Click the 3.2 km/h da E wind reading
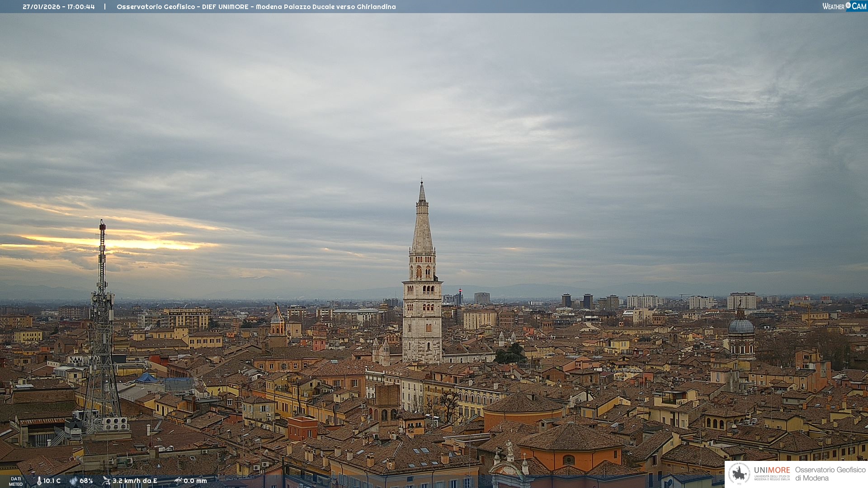The width and height of the screenshot is (868, 488). pos(135,481)
